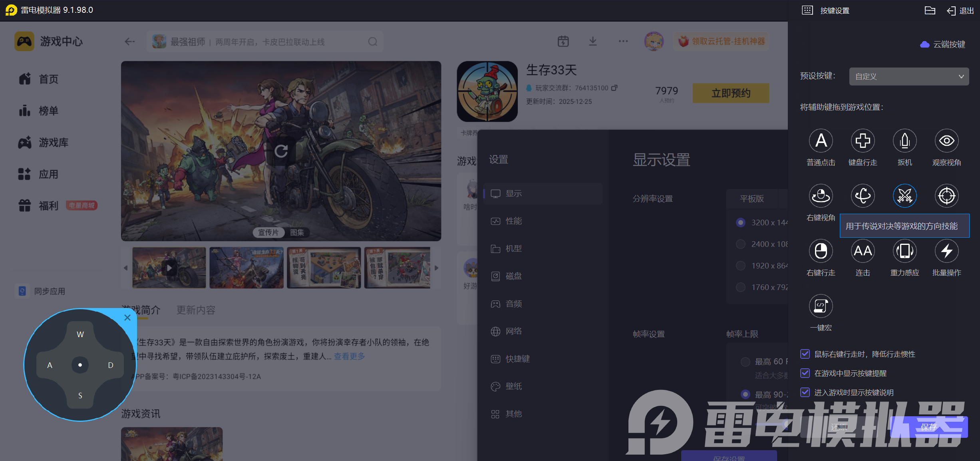This screenshot has width=980, height=461.
Task: Click the 连击 AA combo icon
Action: coord(863,251)
